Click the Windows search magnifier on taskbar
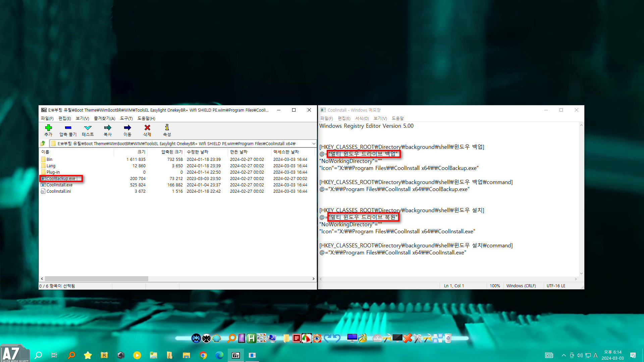Viewport: 644px width, 362px height. pos(38,355)
